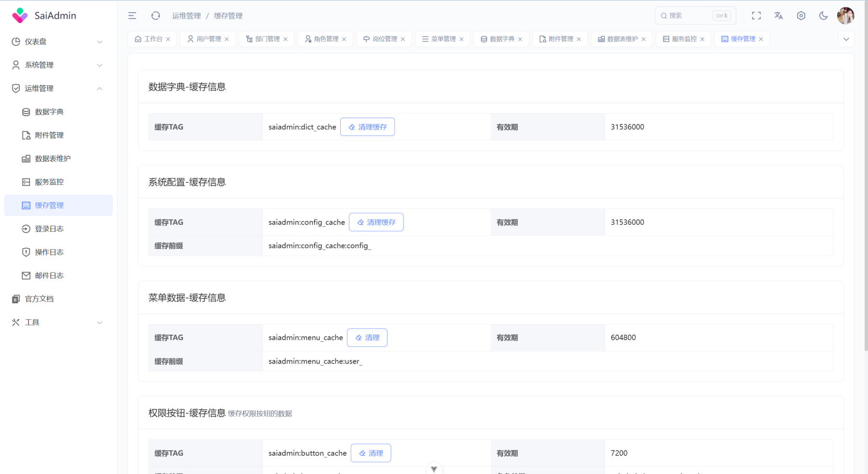
Task: Open the language translation switcher
Action: coord(778,16)
